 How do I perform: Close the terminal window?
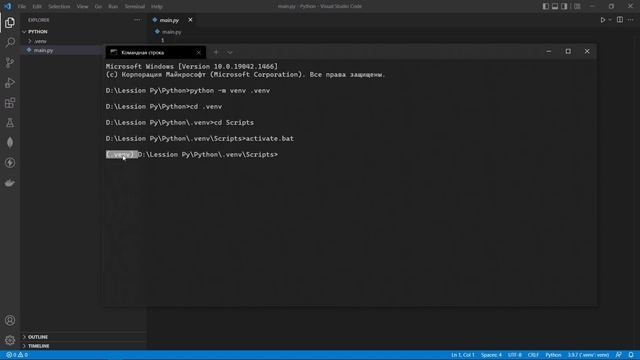pyautogui.click(x=587, y=51)
